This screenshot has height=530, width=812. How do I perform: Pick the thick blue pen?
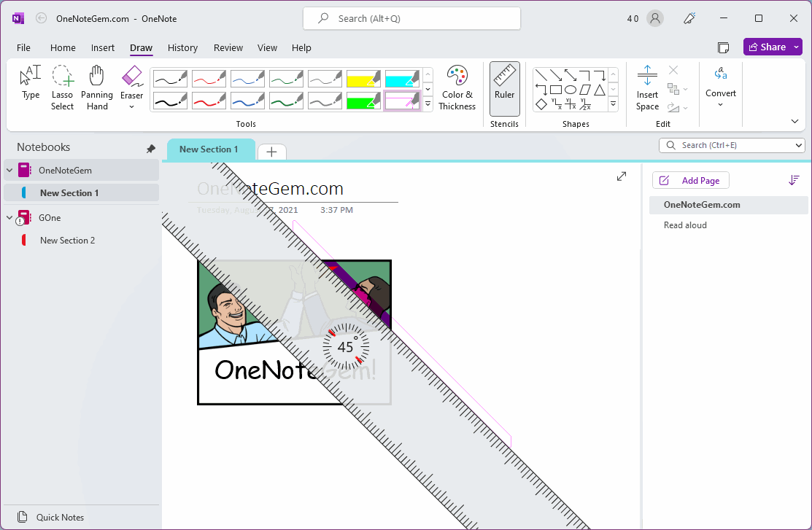click(247, 101)
